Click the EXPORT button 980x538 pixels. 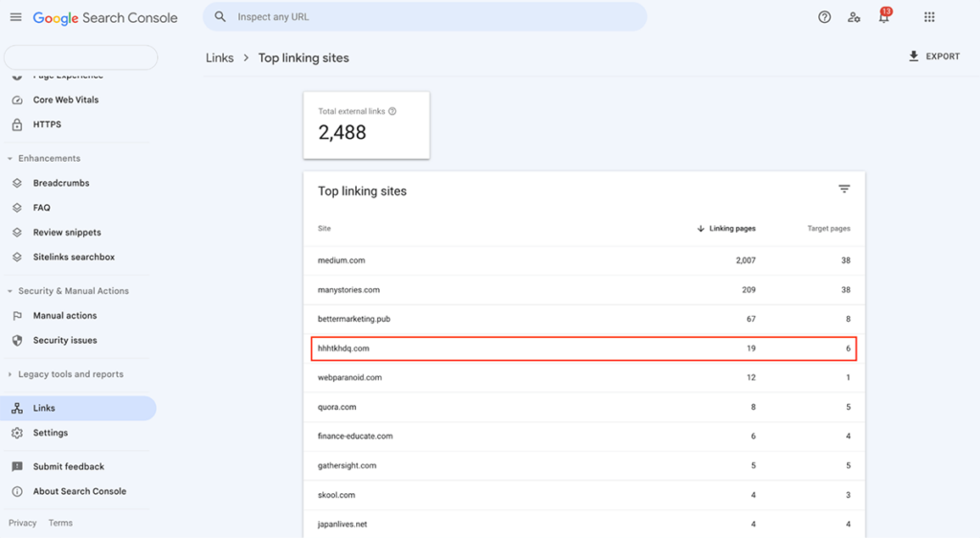(934, 56)
